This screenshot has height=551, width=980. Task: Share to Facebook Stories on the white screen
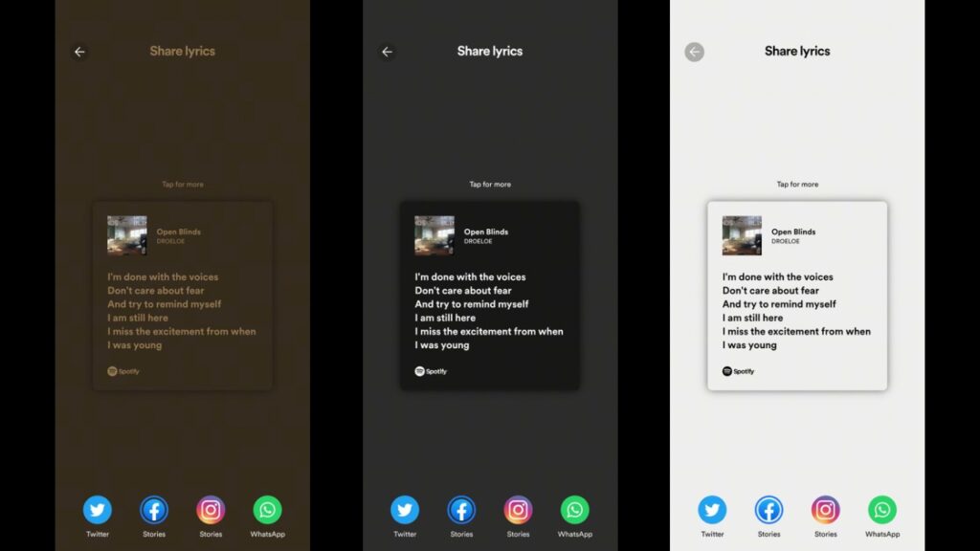[768, 510]
